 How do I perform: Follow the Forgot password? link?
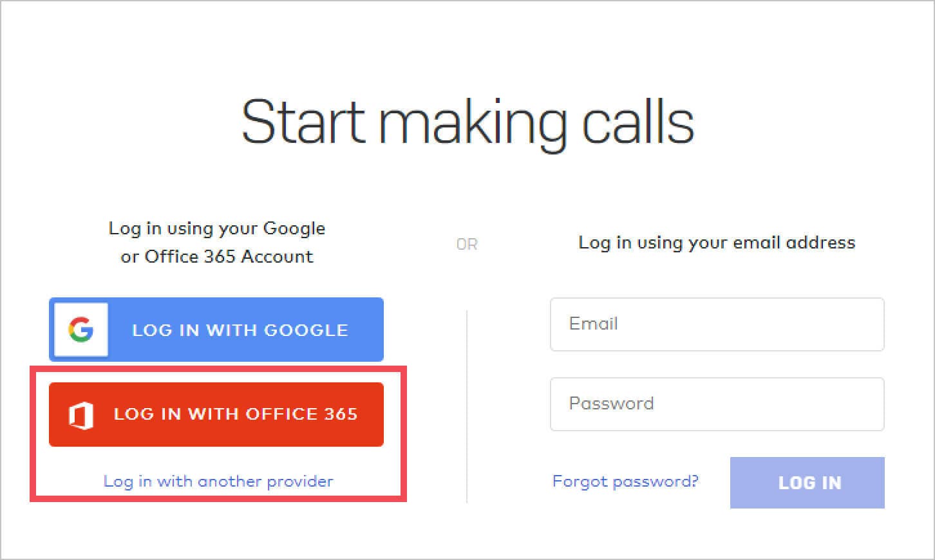click(x=625, y=481)
